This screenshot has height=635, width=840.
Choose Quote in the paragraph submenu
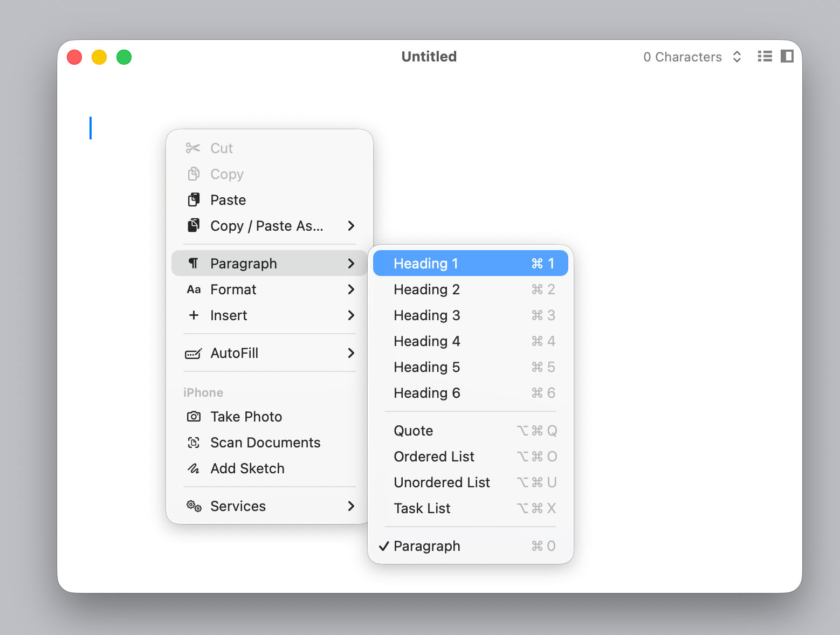[x=471, y=431]
